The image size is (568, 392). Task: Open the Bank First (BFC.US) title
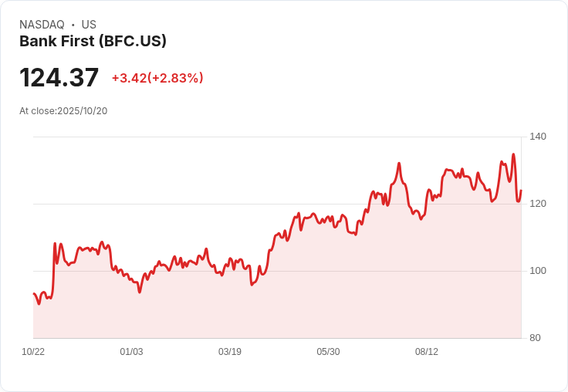(x=93, y=42)
